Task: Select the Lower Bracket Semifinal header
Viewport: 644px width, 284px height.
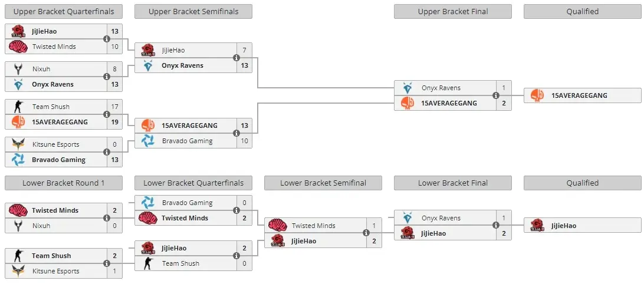Action: (323, 183)
